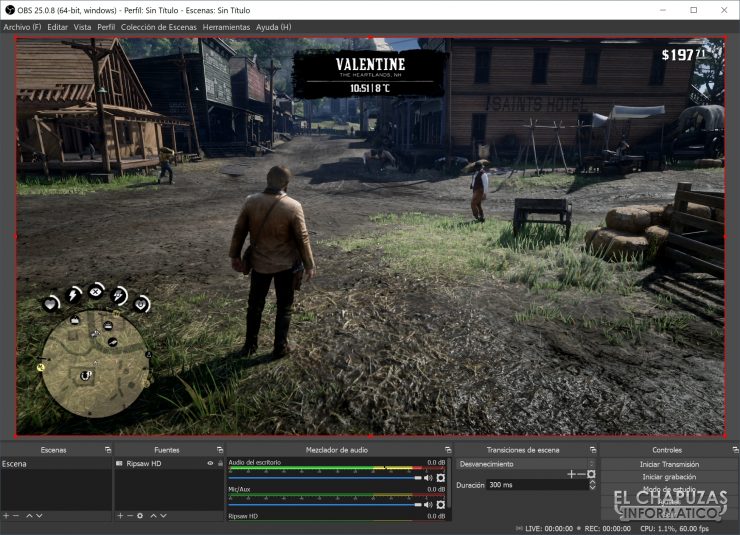Add a new source in Fuentes
This screenshot has height=535, width=740.
(x=120, y=516)
